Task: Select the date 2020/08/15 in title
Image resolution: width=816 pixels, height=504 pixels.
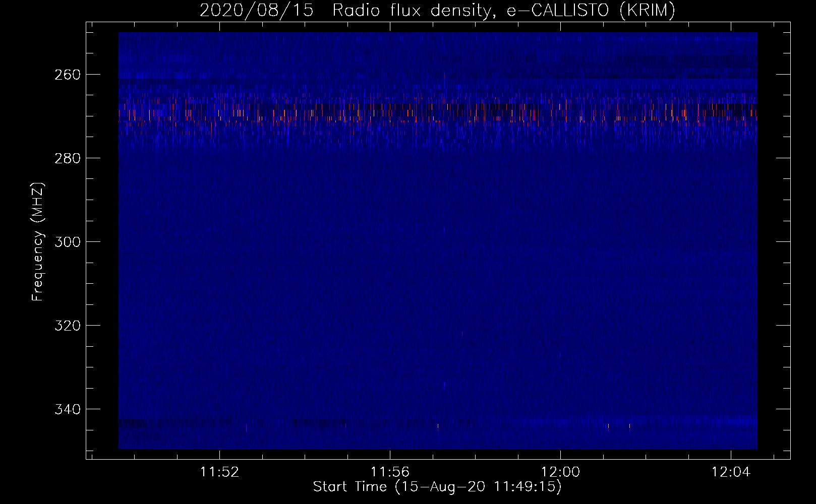Action: point(257,10)
